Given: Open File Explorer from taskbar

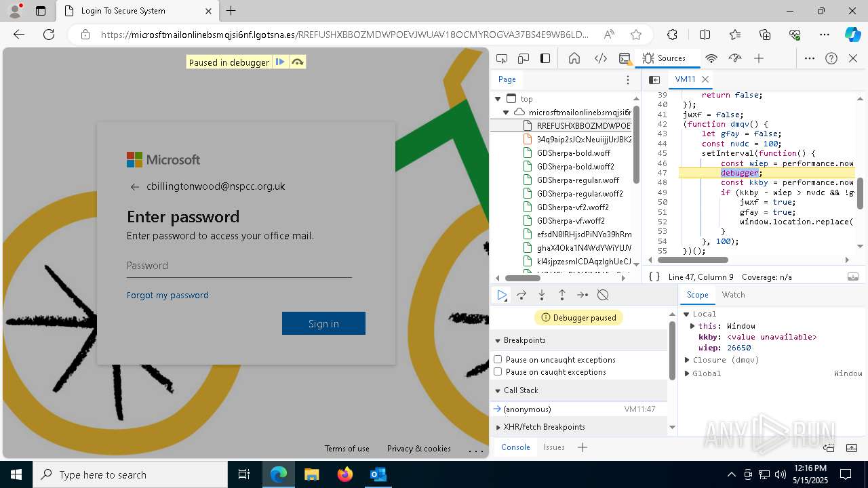Looking at the screenshot, I should (x=311, y=474).
